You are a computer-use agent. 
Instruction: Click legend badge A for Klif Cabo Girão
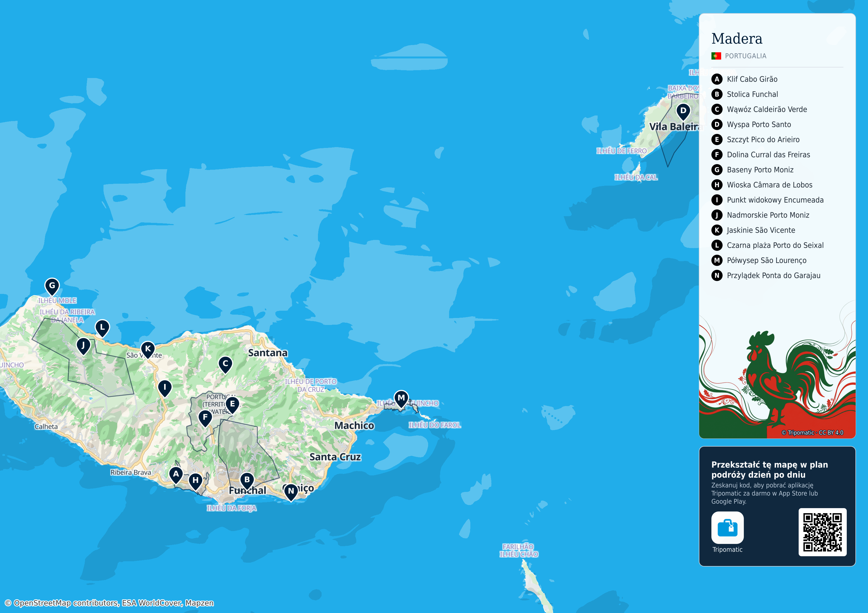point(717,79)
